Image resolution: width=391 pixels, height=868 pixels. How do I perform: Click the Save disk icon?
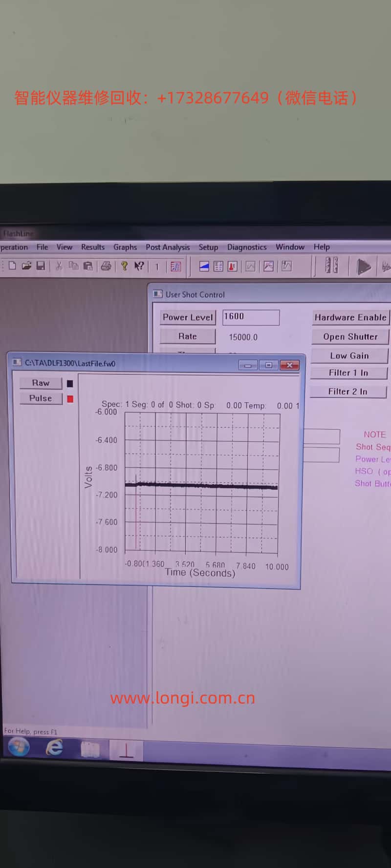tap(41, 266)
